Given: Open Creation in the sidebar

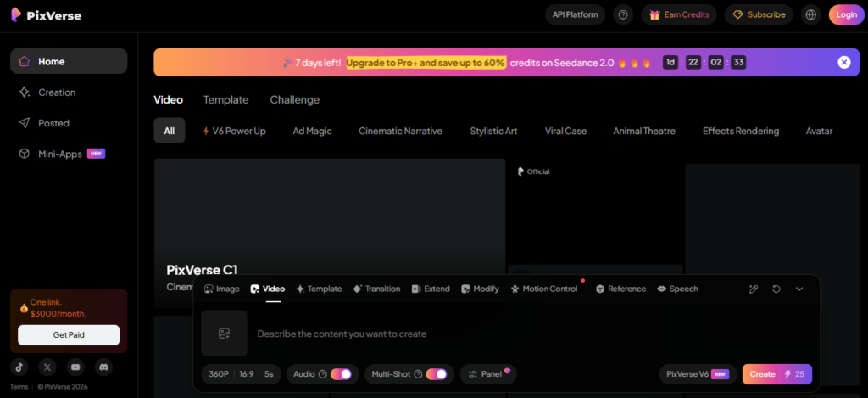Looking at the screenshot, I should [69, 92].
